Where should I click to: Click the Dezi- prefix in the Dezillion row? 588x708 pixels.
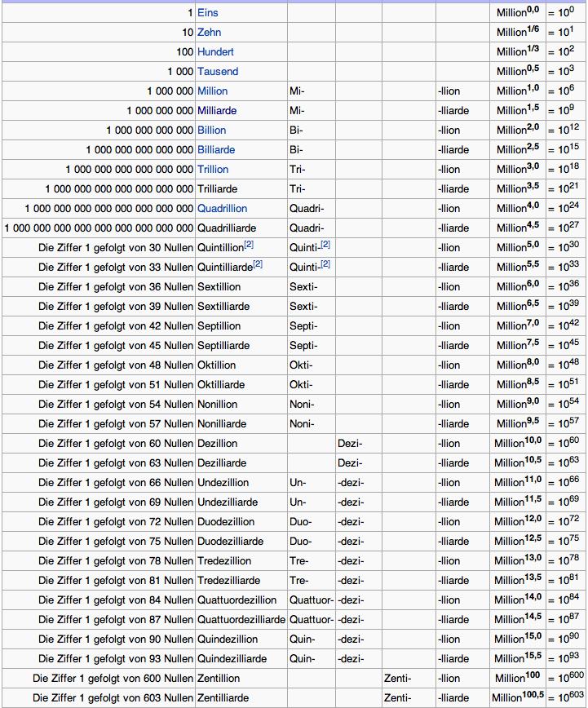point(350,444)
